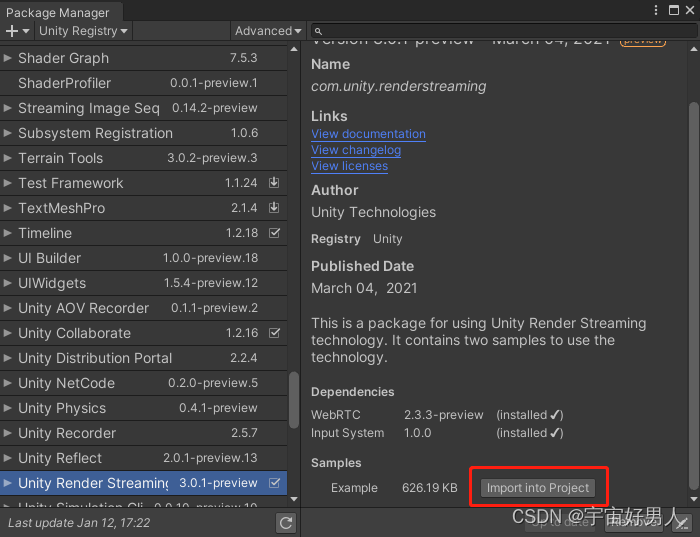Click the Timeline installed checkmark icon

275,233
